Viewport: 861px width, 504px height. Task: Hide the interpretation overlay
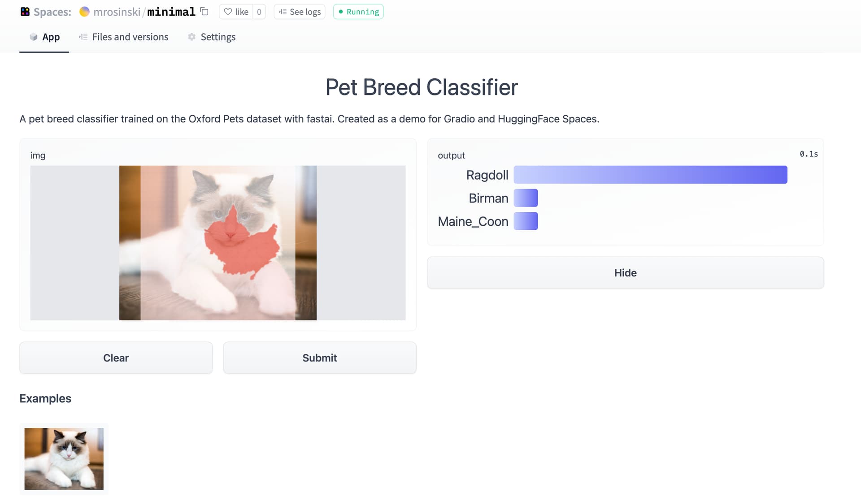click(x=625, y=272)
